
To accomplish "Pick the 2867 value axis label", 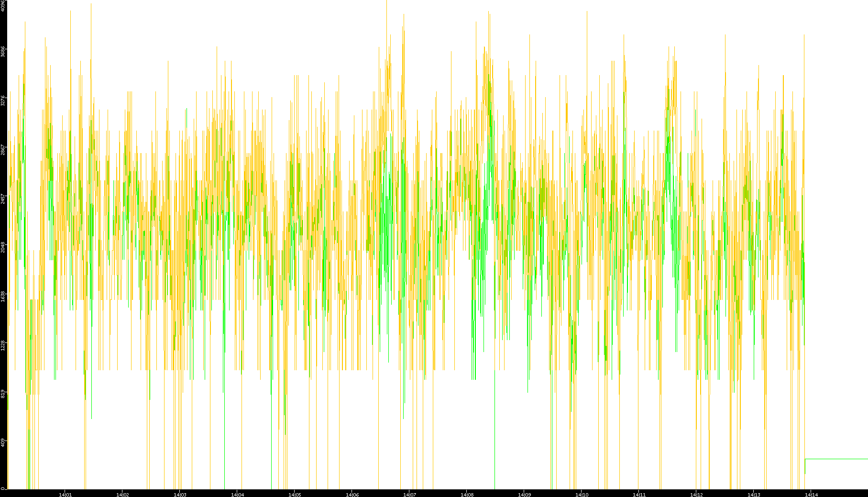I will coord(3,150).
